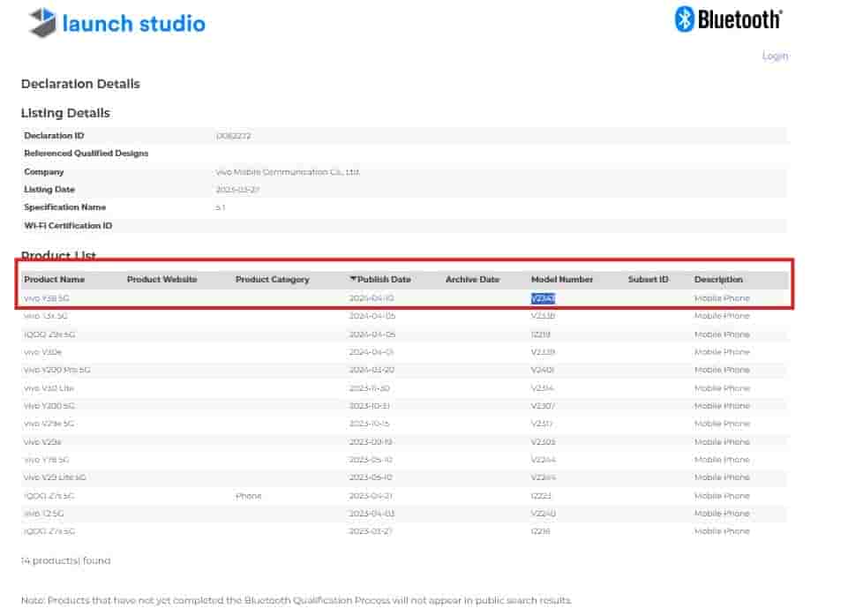Select the vivo V30e product row
The height and width of the screenshot is (616, 848).
click(41, 352)
